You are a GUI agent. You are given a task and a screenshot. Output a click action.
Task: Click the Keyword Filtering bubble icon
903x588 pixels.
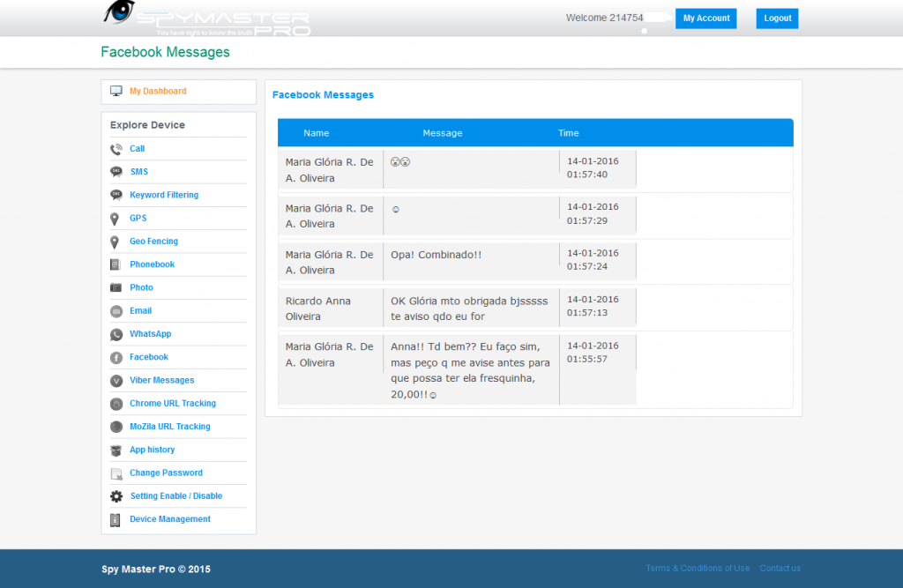(116, 195)
